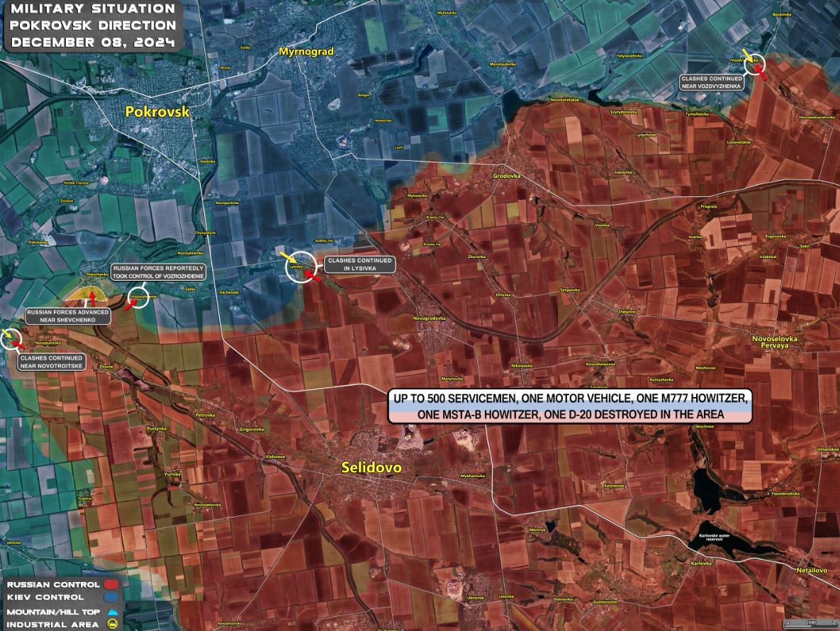
Task: Click the Mountain/Hill Top legend triangle icon
Action: tap(112, 610)
